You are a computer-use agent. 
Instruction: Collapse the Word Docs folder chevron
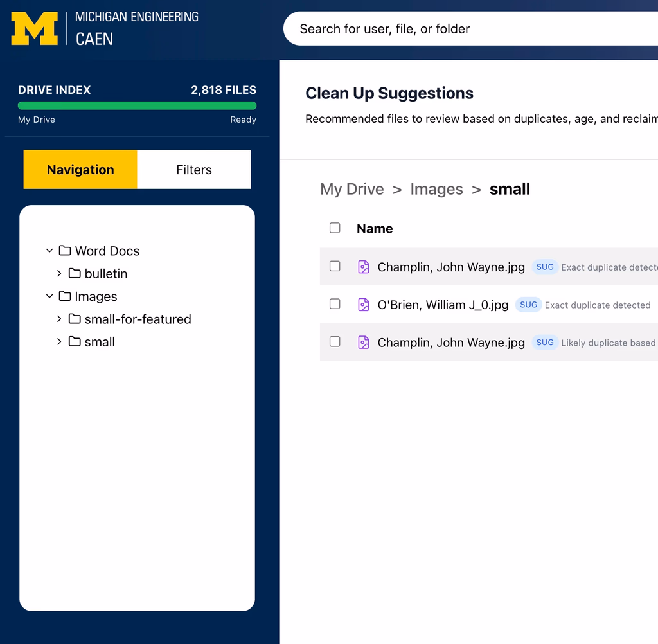point(49,251)
